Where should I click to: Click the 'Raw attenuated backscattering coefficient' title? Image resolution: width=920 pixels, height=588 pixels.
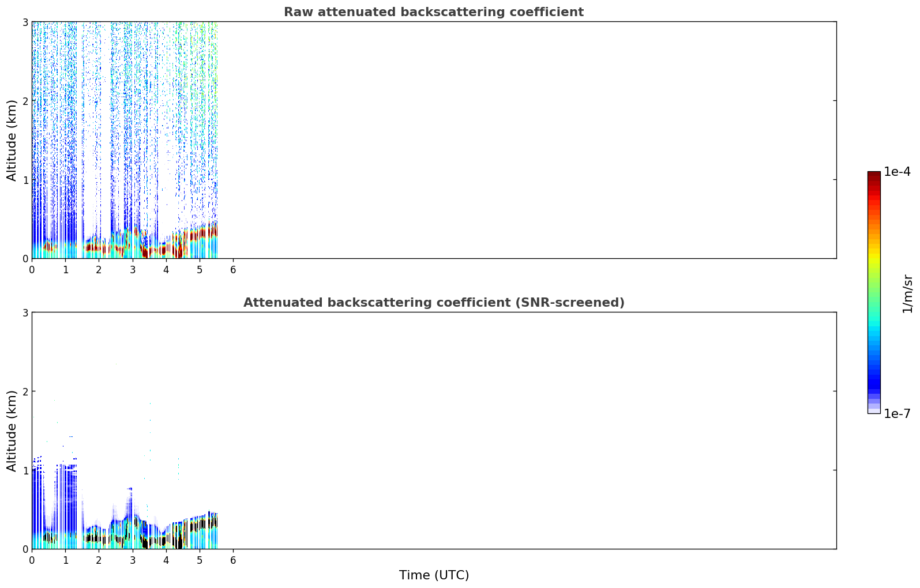434,12
